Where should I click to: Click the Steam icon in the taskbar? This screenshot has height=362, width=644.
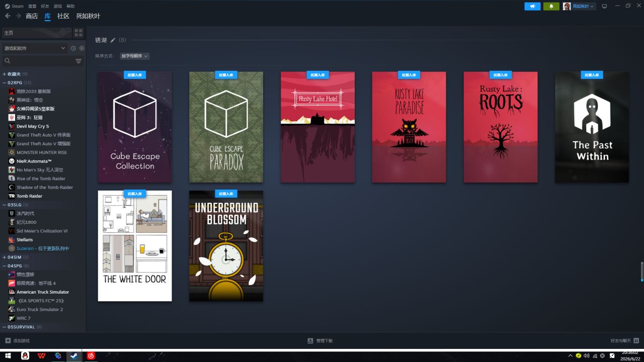(x=74, y=356)
